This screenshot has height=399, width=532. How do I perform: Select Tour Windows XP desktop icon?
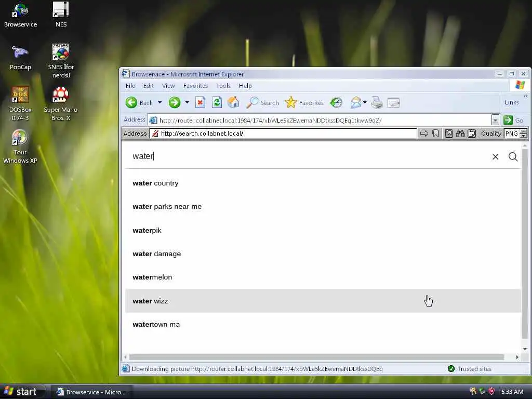point(20,147)
